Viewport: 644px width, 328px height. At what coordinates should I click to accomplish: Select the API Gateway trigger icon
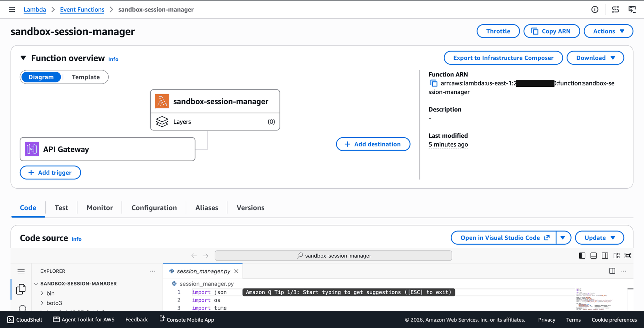click(32, 149)
